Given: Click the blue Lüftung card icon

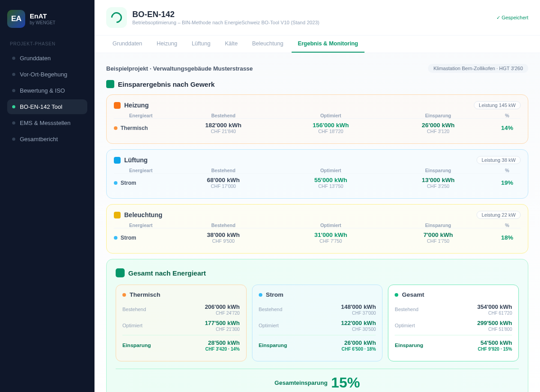Looking at the screenshot, I should [117, 160].
